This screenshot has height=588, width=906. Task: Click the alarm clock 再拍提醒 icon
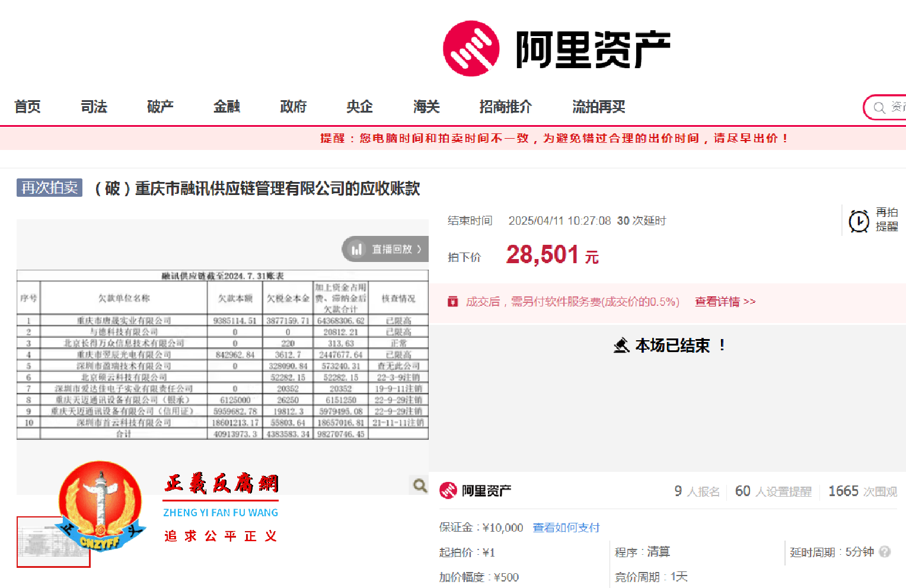tap(859, 220)
